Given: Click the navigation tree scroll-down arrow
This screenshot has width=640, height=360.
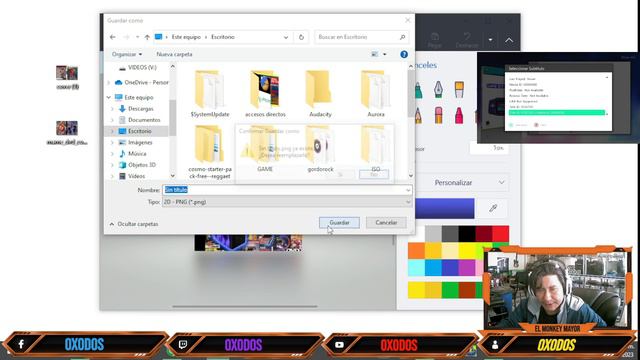Looking at the screenshot, I should (x=173, y=176).
